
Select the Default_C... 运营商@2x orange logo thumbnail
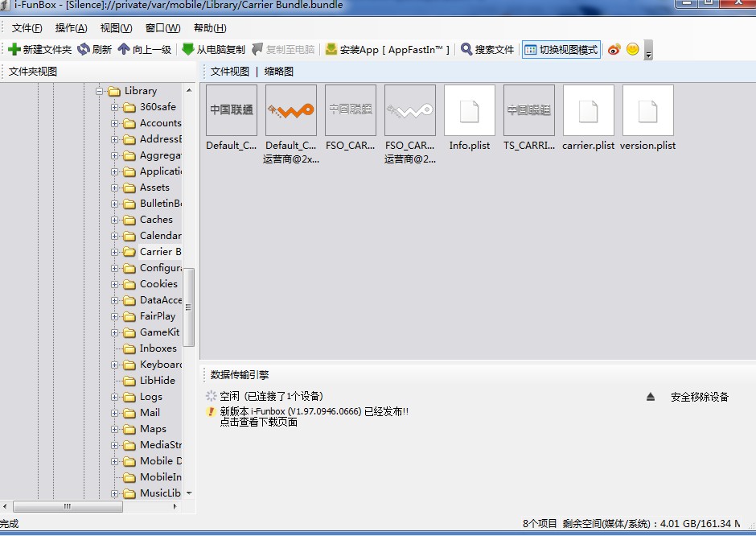point(290,110)
